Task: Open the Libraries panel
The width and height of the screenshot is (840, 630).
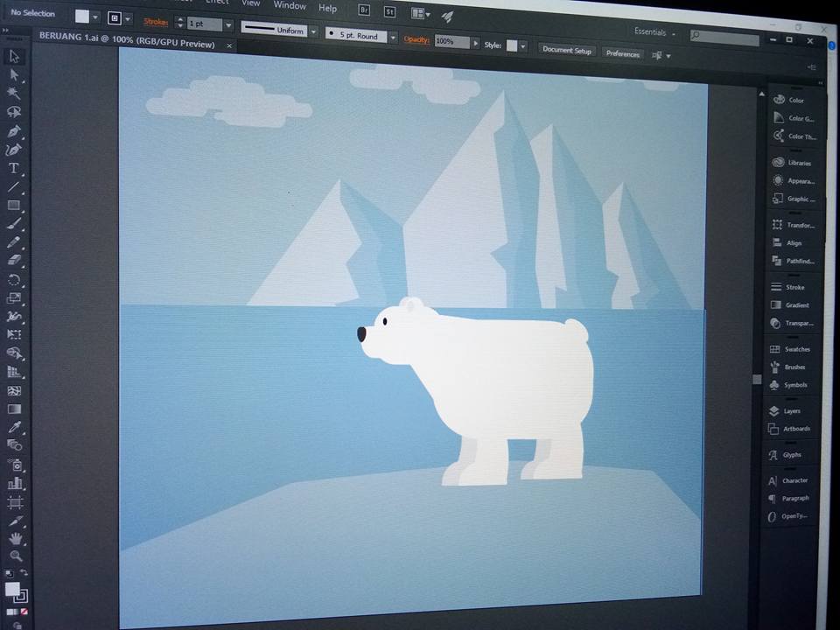Action: [x=793, y=163]
